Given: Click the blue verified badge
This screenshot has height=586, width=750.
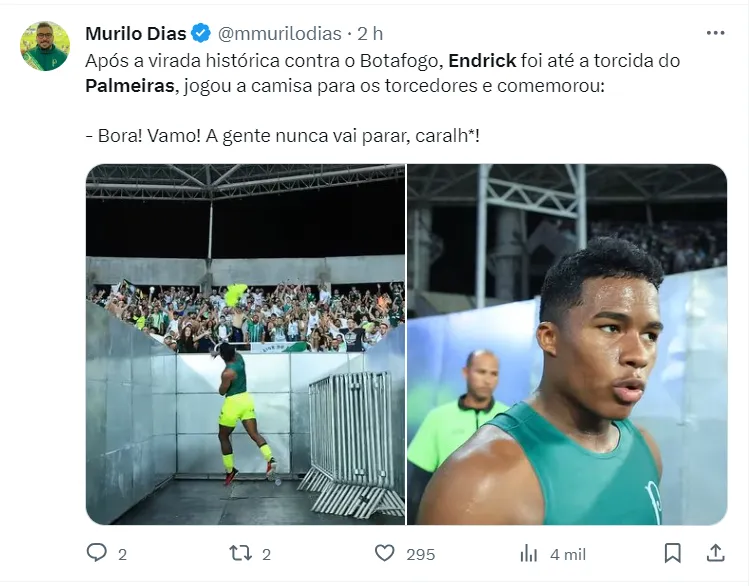Looking at the screenshot, I should pyautogui.click(x=201, y=33).
